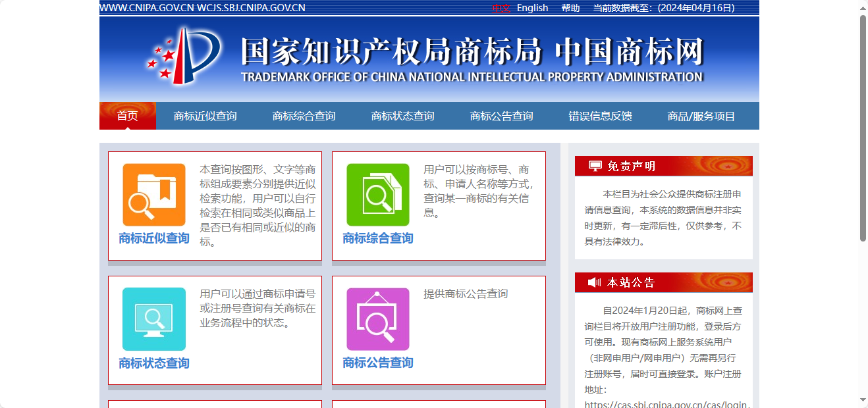Open 错误信息反馈 in the navigation bar
Screen dimensions: 868x408
(x=601, y=116)
